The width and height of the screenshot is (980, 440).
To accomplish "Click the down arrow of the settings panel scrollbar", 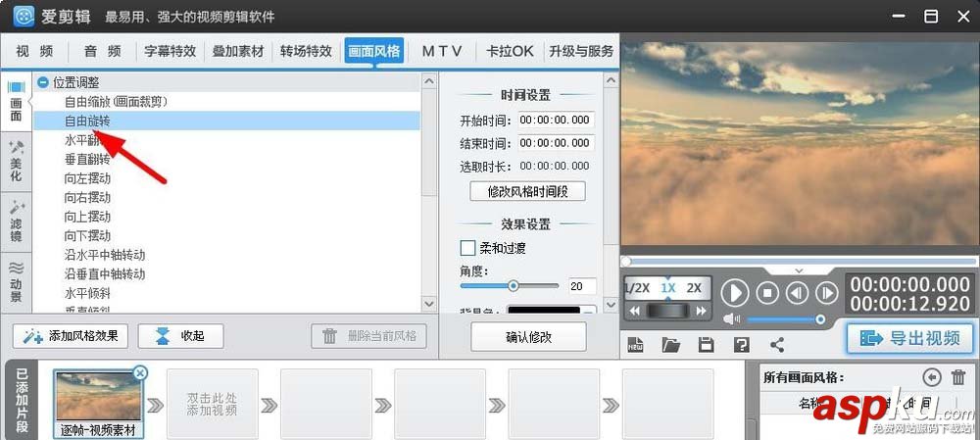I will coord(611,303).
